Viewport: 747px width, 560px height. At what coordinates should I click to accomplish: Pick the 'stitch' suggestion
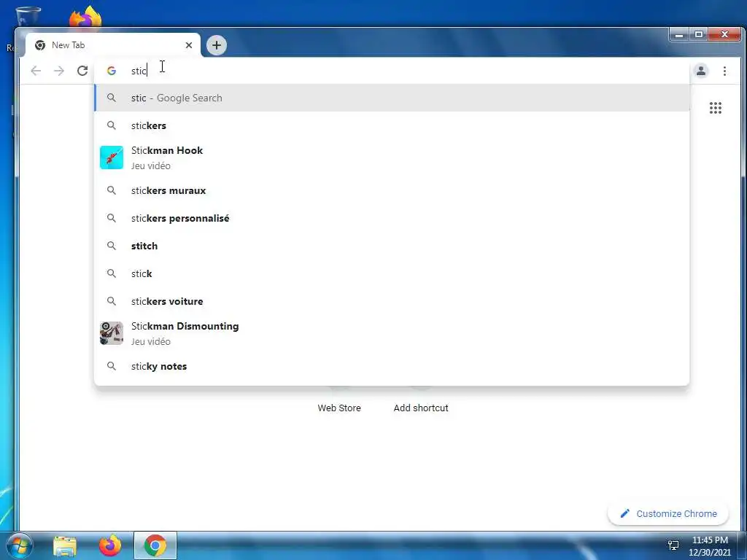[392, 246]
